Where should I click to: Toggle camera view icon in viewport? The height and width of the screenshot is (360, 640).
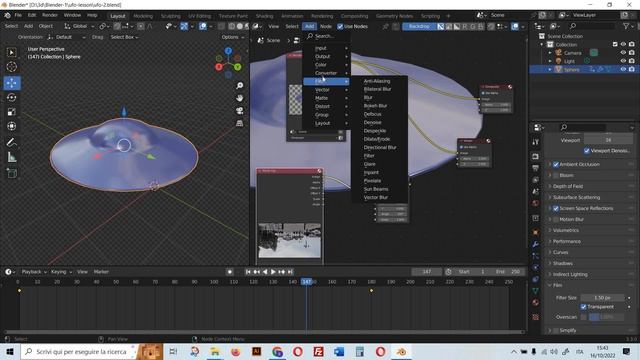click(x=240, y=111)
